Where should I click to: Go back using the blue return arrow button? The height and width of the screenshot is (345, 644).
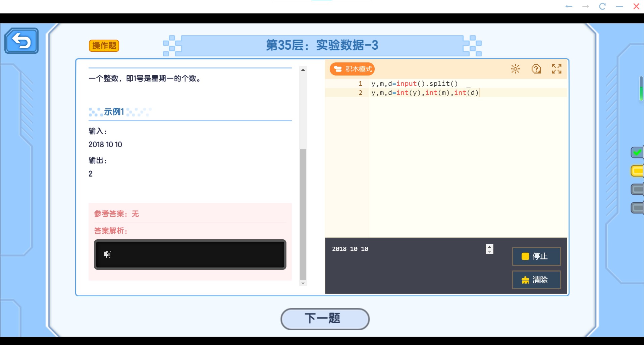pos(21,41)
